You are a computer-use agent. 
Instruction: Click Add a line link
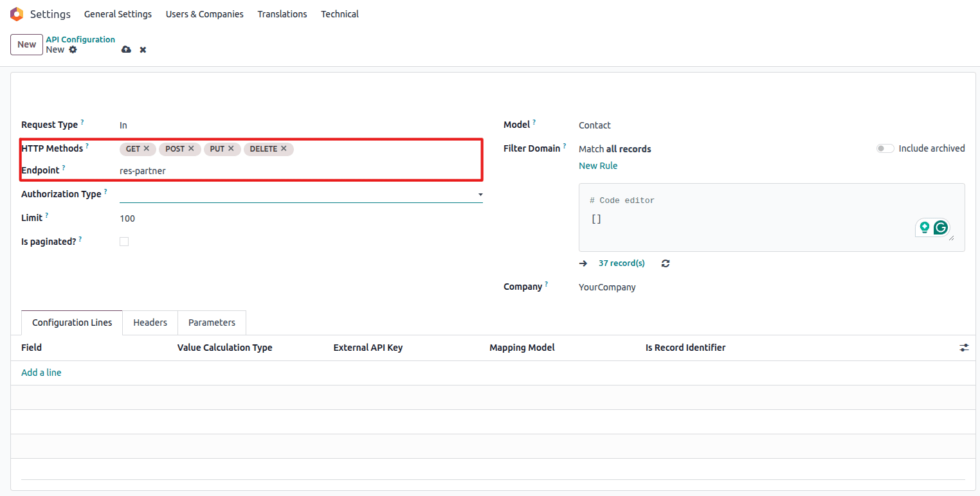[x=41, y=373]
